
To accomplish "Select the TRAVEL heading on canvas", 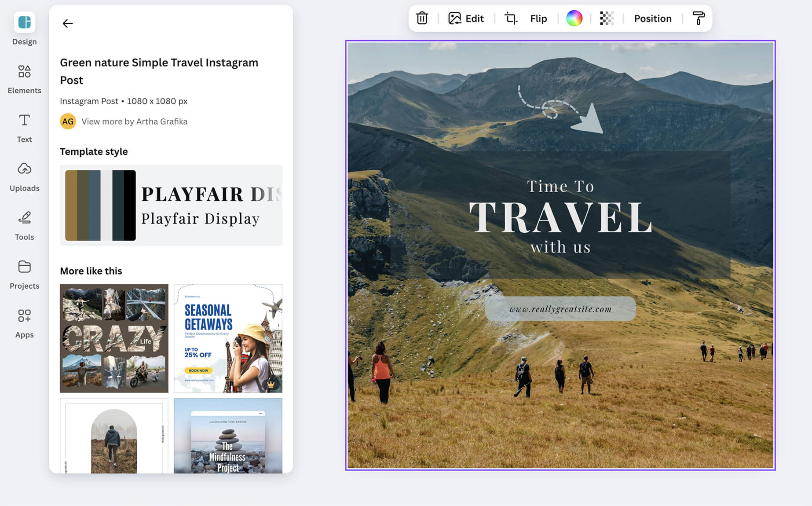I will click(x=560, y=217).
